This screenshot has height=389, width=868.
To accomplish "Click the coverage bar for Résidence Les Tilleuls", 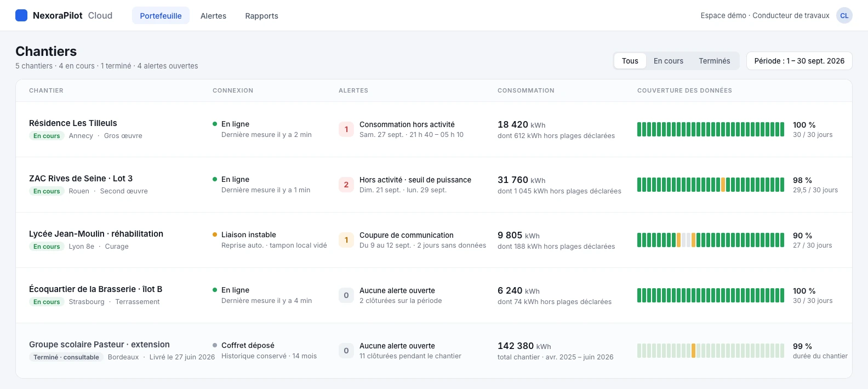I will click(711, 129).
